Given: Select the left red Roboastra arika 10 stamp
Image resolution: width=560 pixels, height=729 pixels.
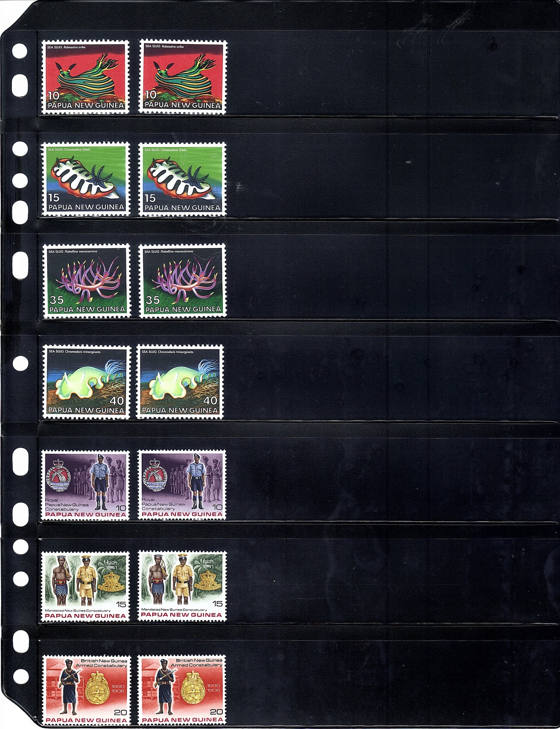Looking at the screenshot, I should pos(85,77).
